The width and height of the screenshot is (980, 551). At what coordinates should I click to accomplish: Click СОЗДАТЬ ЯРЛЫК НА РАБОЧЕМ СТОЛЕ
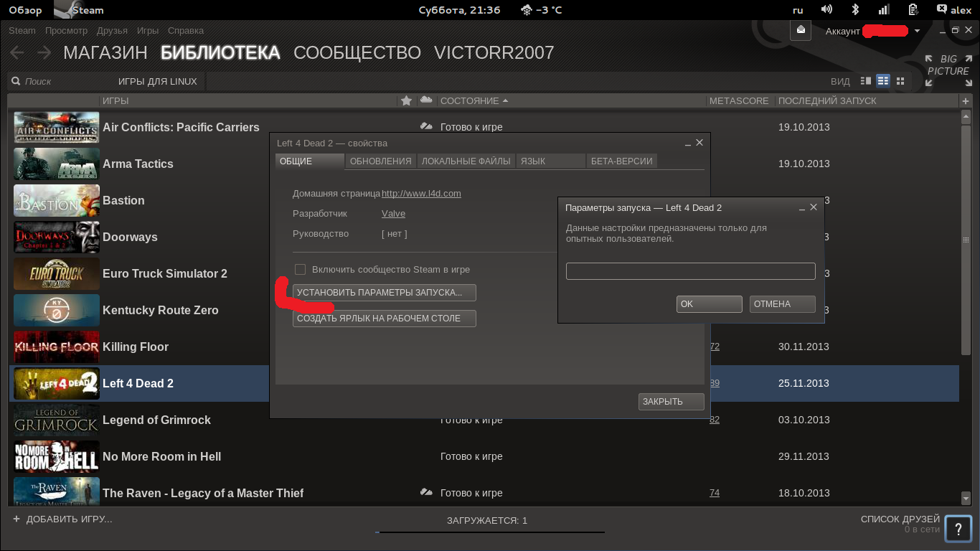[385, 318]
